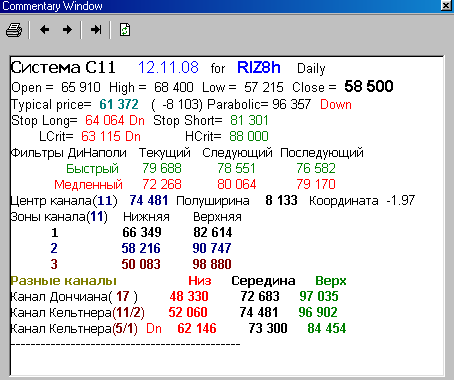The image size is (454, 380).
Task: Jump to last bar with arrow-to-bar icon
Action: 96,30
